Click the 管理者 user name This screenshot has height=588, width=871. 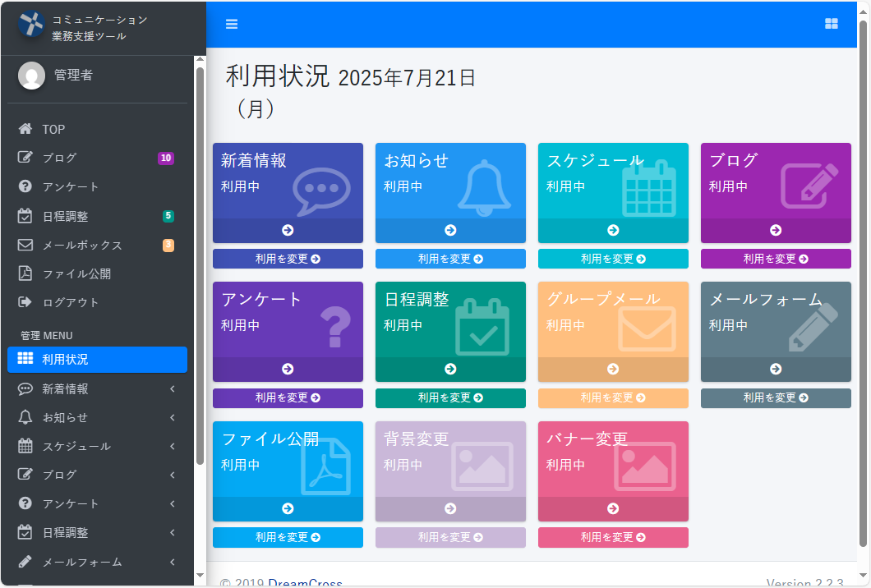tap(73, 75)
